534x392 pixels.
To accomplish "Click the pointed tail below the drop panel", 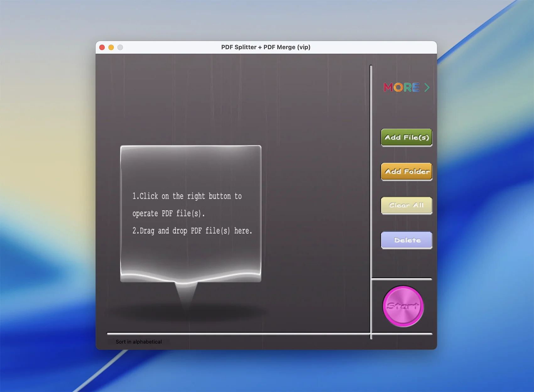I will [186, 292].
